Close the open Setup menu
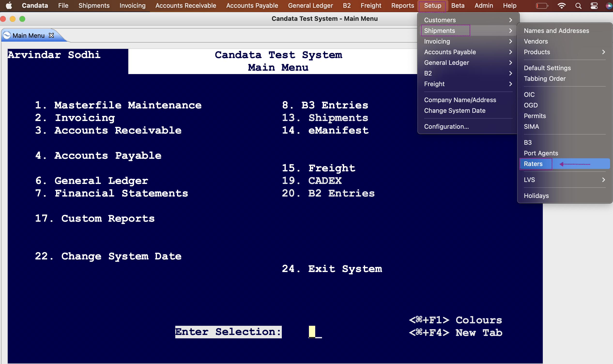The image size is (613, 364). point(432,6)
